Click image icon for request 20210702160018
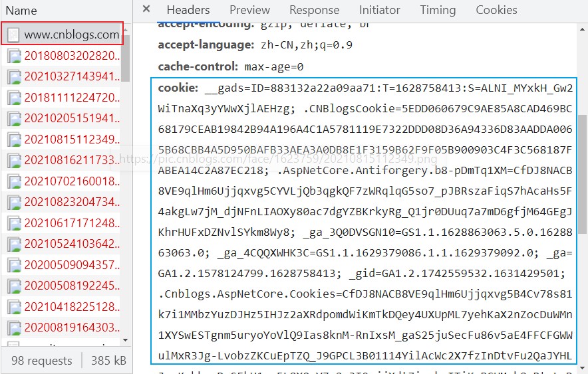 14,182
